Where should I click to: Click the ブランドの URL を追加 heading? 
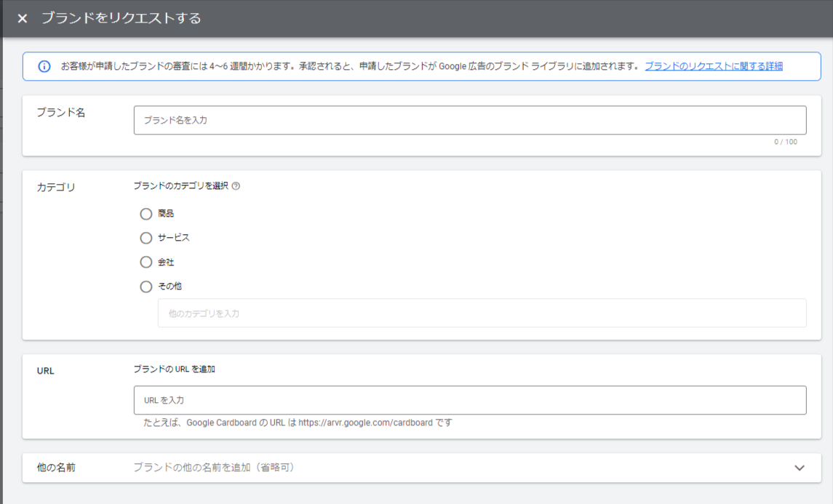tap(174, 369)
